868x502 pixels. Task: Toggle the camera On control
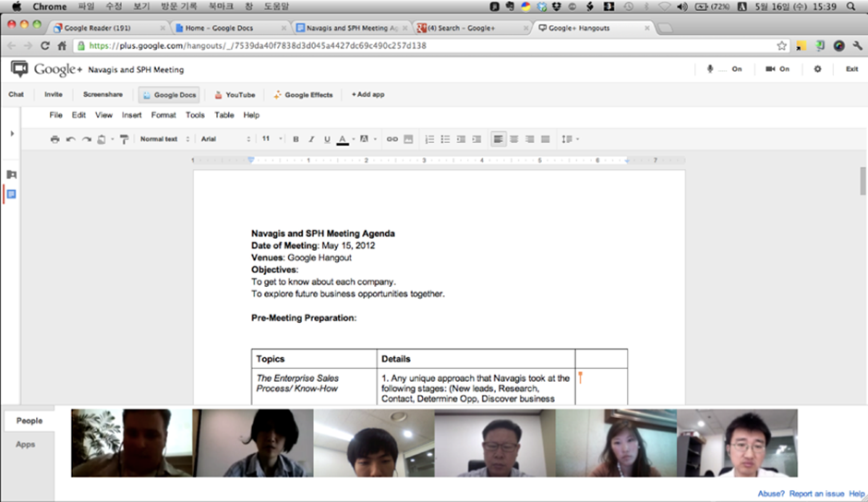click(778, 69)
